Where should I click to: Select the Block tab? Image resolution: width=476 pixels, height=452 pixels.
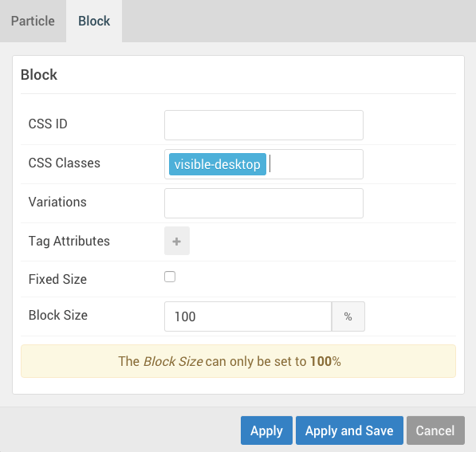94,22
